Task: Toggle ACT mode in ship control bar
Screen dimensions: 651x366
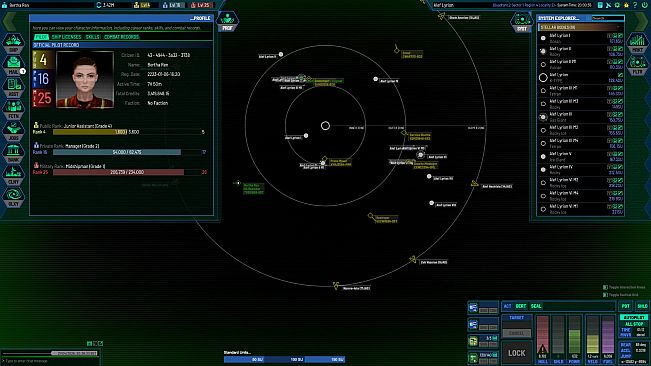Action: (x=507, y=306)
